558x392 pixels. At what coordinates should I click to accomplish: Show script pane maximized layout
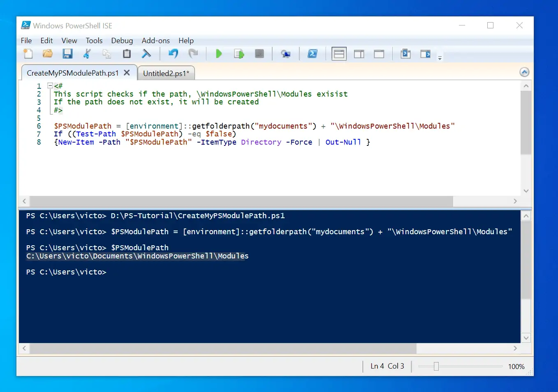click(x=379, y=54)
